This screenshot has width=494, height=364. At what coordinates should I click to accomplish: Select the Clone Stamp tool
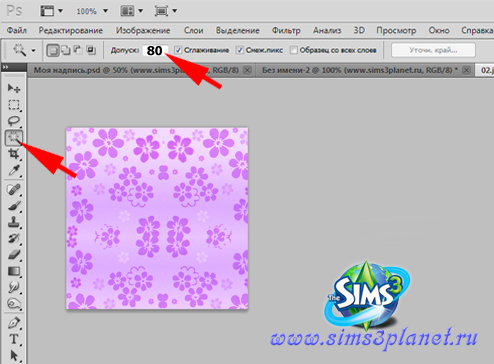(14, 222)
